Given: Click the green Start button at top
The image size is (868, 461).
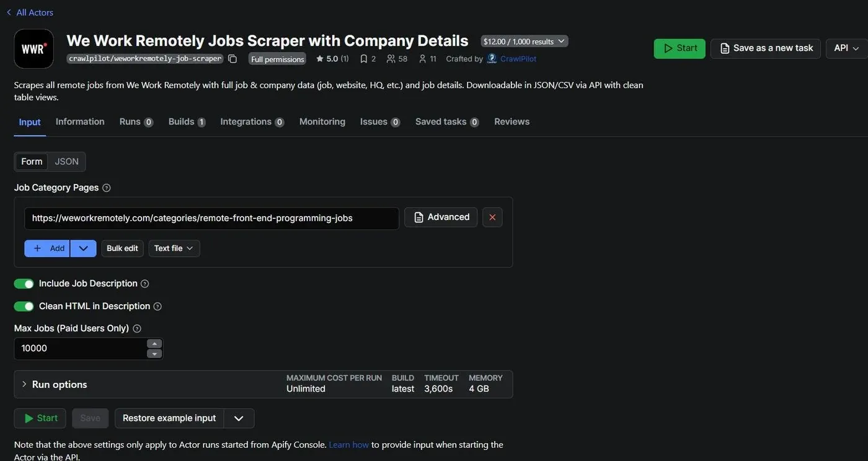Looking at the screenshot, I should [x=680, y=48].
